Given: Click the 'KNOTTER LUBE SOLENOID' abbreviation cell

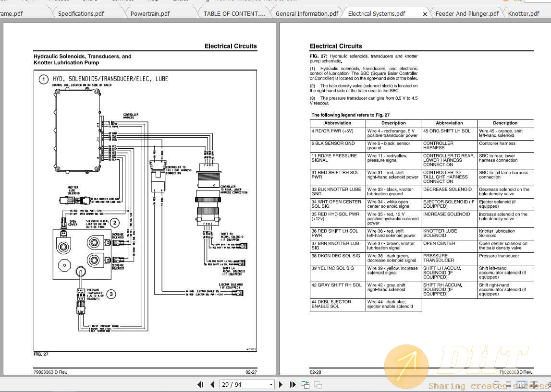Looking at the screenshot, I should (x=450, y=233).
